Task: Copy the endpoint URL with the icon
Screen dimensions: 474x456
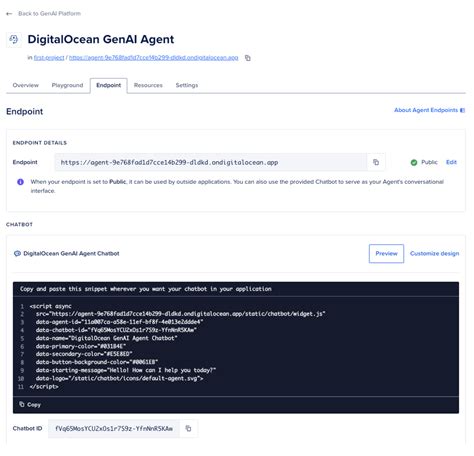Action: [x=376, y=162]
